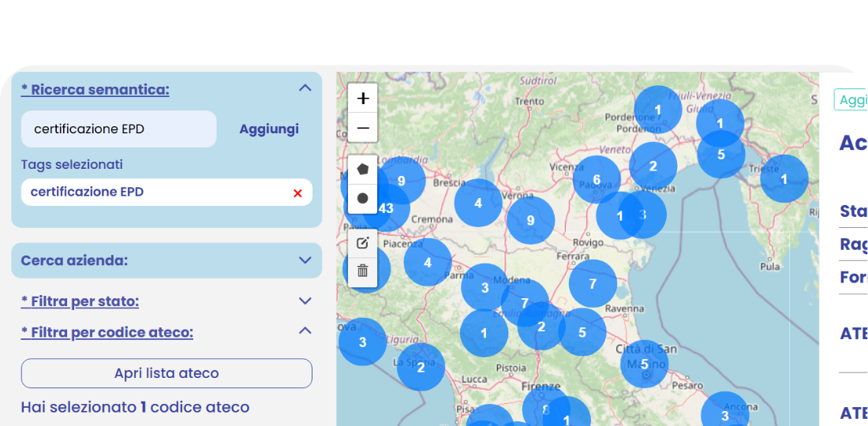868x426 pixels.
Task: Click the Filtra per codice ateco link
Action: pyautogui.click(x=107, y=332)
